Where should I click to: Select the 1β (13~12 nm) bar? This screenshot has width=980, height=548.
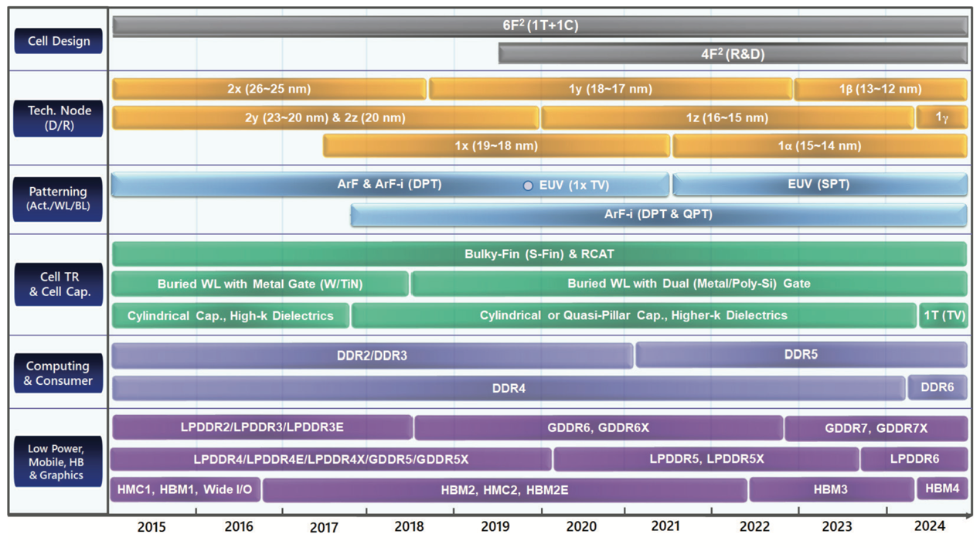[x=880, y=89]
